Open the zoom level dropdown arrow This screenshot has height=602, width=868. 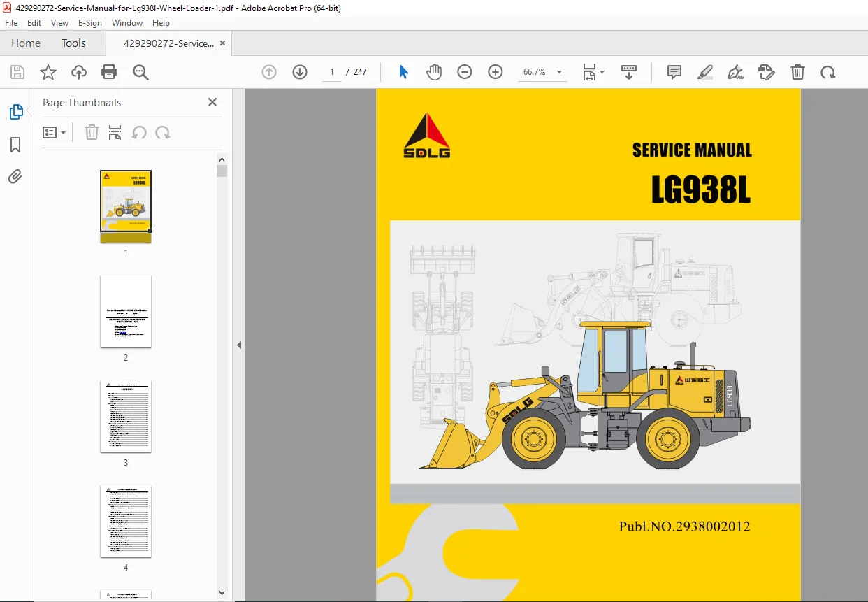coord(559,72)
